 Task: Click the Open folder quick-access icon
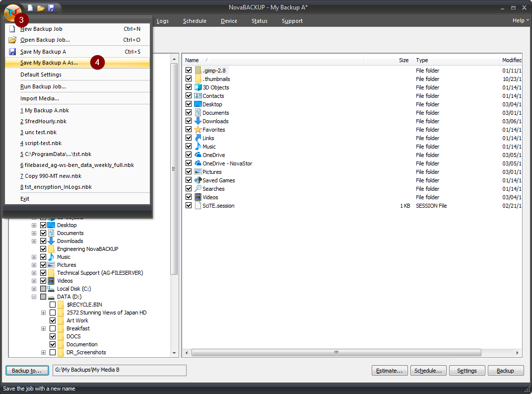41,8
